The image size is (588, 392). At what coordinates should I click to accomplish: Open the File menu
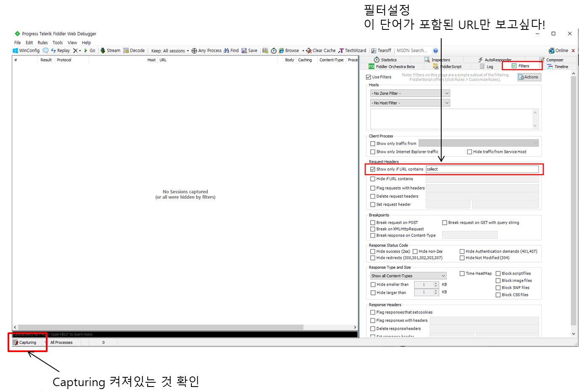coord(17,42)
